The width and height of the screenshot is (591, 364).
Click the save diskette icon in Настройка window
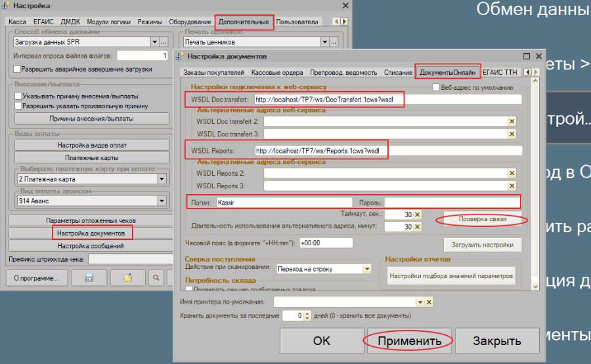click(89, 278)
